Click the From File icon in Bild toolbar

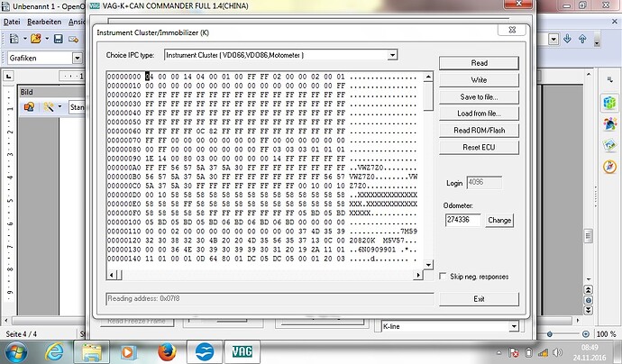(x=29, y=106)
